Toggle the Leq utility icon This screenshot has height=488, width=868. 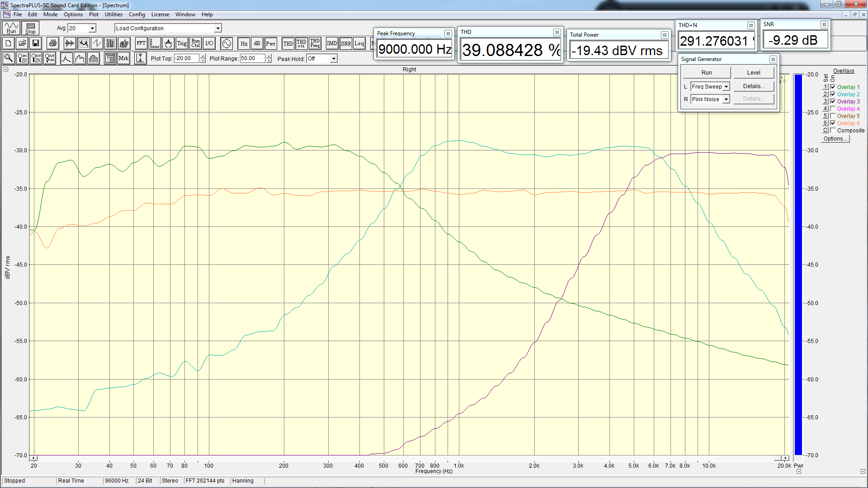coord(359,43)
